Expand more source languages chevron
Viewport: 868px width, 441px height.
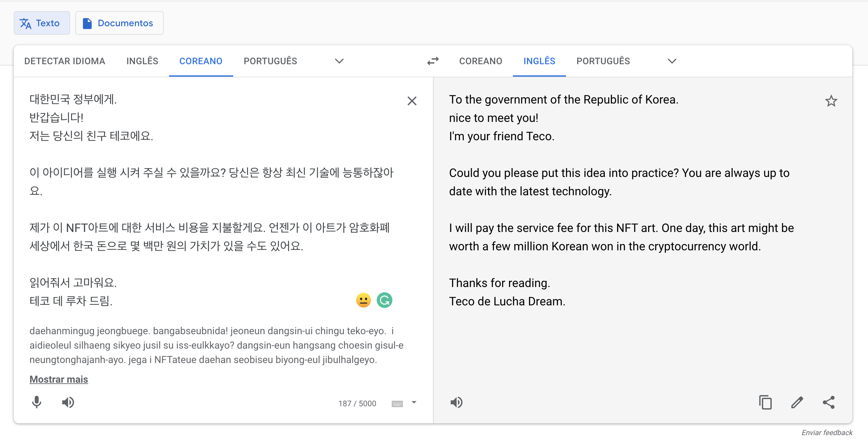[339, 61]
